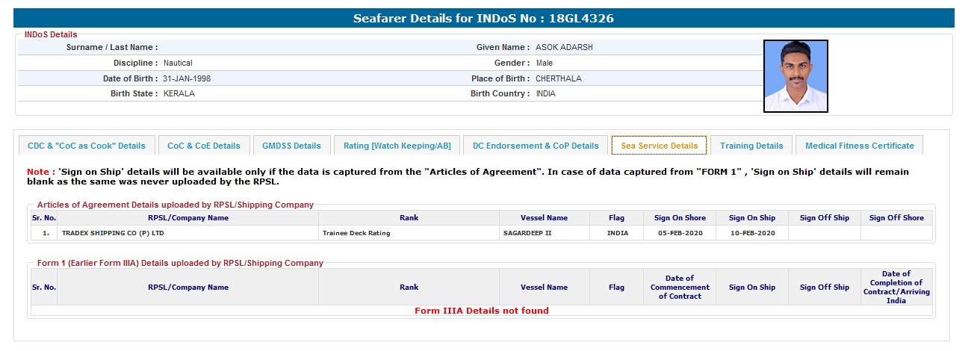This screenshot has width=980, height=351.
Task: Click the SAGARDEEP II vessel name cell
Action: (527, 233)
